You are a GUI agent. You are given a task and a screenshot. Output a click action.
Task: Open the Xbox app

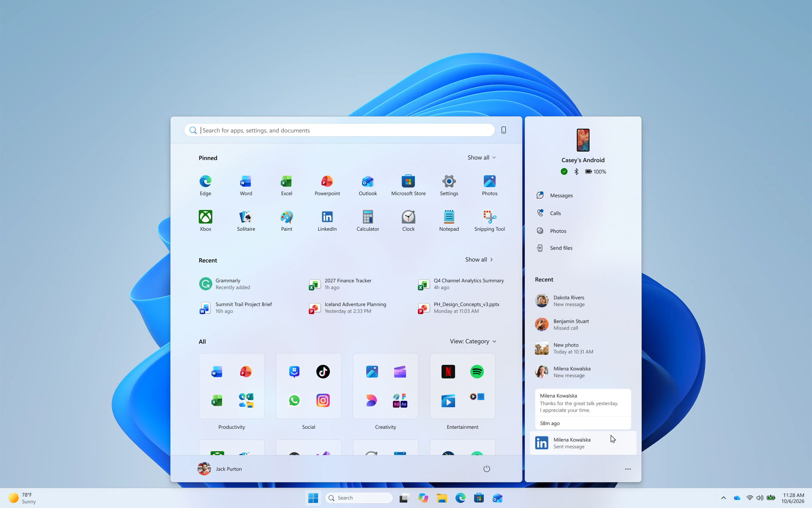click(x=206, y=221)
